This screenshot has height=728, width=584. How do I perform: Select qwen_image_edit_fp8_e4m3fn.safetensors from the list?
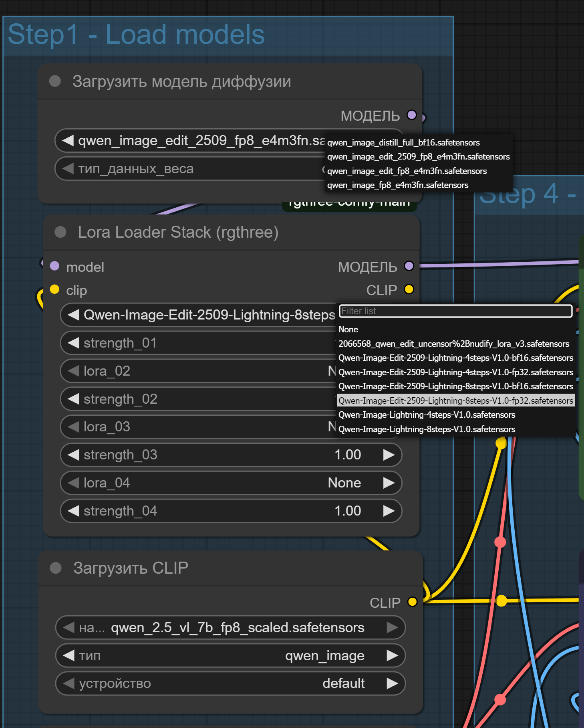[x=418, y=171]
